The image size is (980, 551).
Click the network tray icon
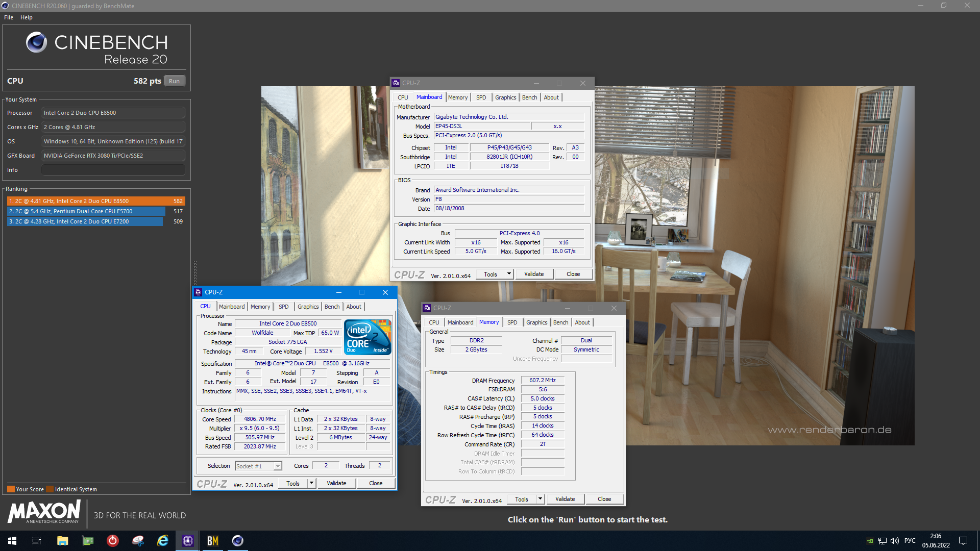click(x=882, y=541)
